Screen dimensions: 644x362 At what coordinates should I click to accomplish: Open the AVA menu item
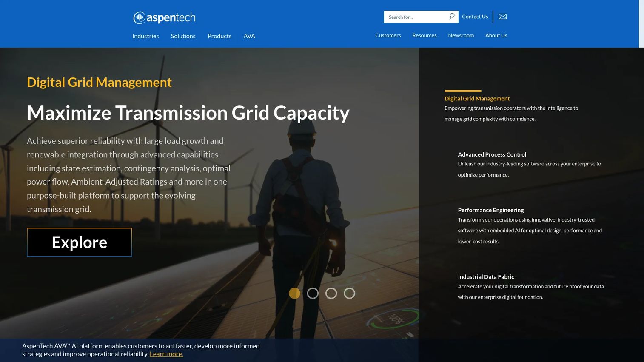pos(249,36)
